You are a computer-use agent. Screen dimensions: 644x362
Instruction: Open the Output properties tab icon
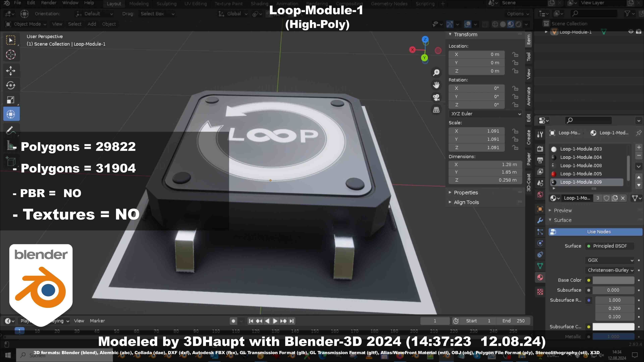(540, 160)
